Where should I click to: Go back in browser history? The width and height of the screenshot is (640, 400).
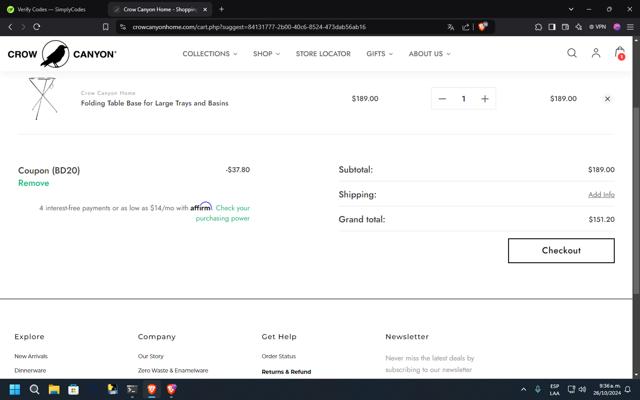coord(10,27)
